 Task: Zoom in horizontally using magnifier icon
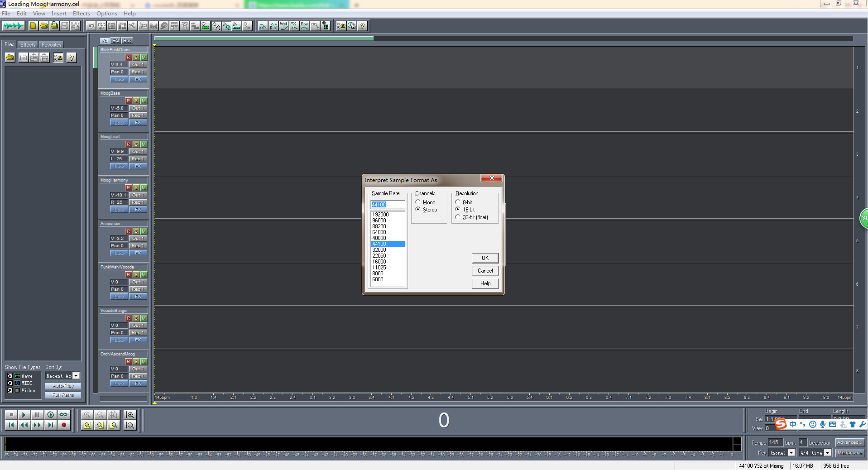click(x=87, y=414)
